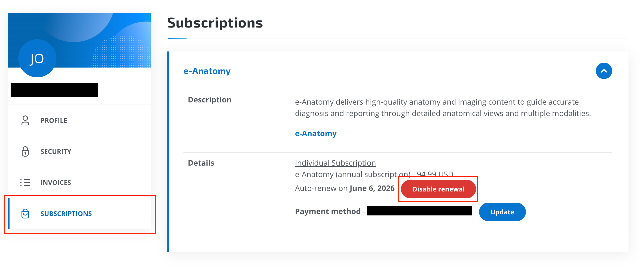Click the Security padlock icon

[x=25, y=151]
